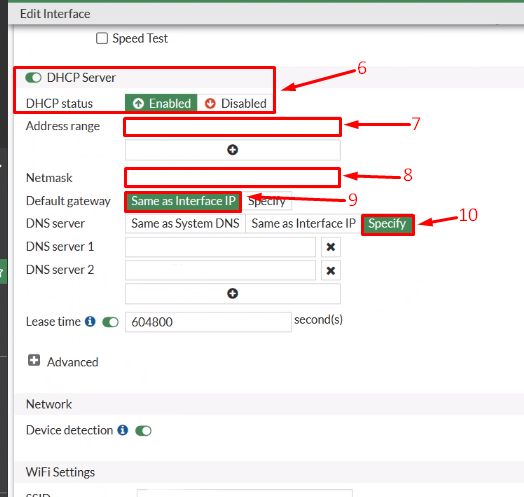Remove DNS server 1 with X icon
Viewport: 524px width, 497px height.
click(x=331, y=247)
